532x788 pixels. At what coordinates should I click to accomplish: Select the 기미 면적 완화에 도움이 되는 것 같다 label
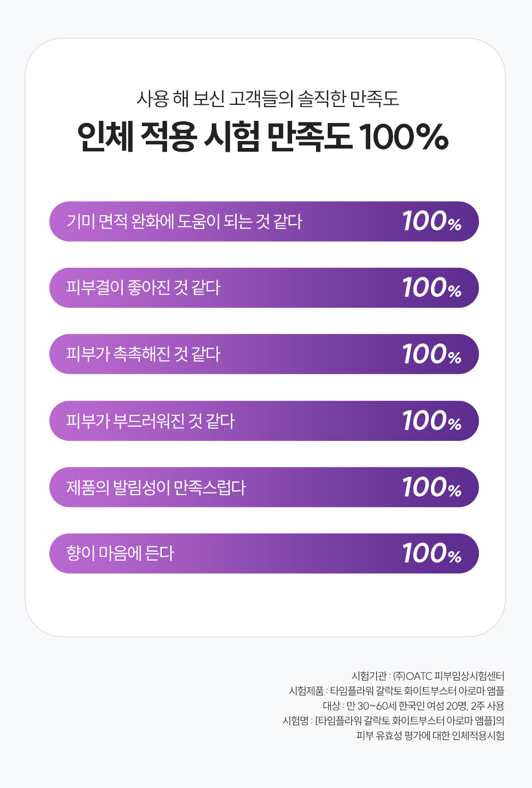184,221
